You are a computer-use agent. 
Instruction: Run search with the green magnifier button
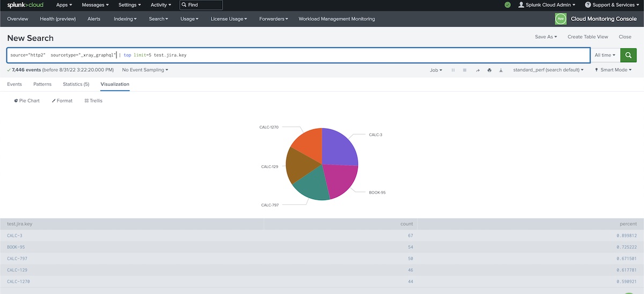pos(628,55)
